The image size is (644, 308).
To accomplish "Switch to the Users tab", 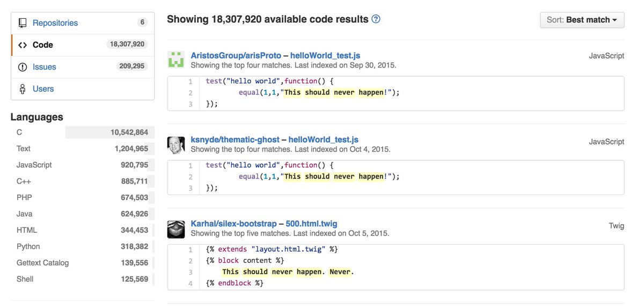I will [x=43, y=89].
